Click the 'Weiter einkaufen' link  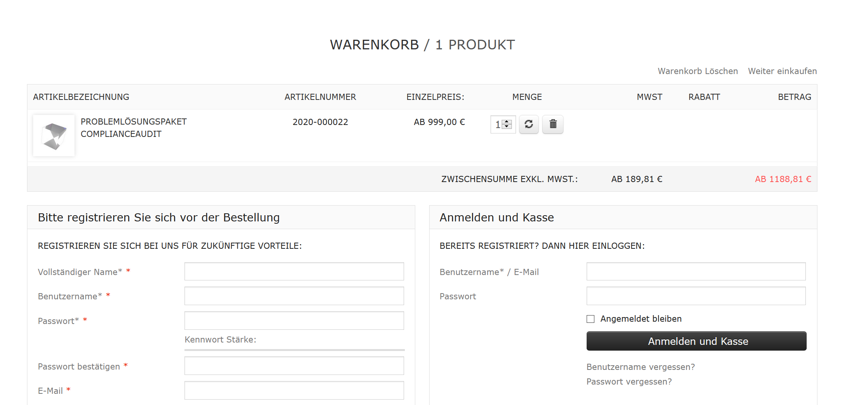782,71
